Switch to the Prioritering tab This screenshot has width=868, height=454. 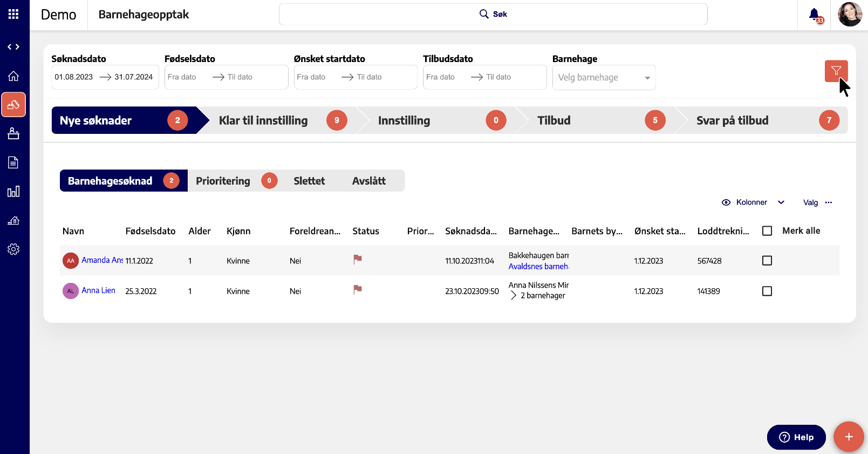point(223,181)
